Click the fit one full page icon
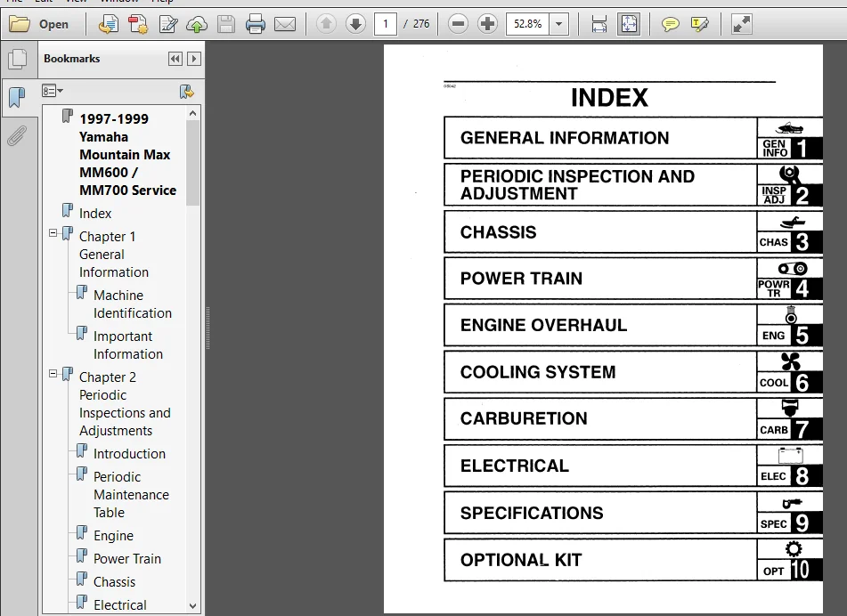The width and height of the screenshot is (847, 616). (630, 24)
